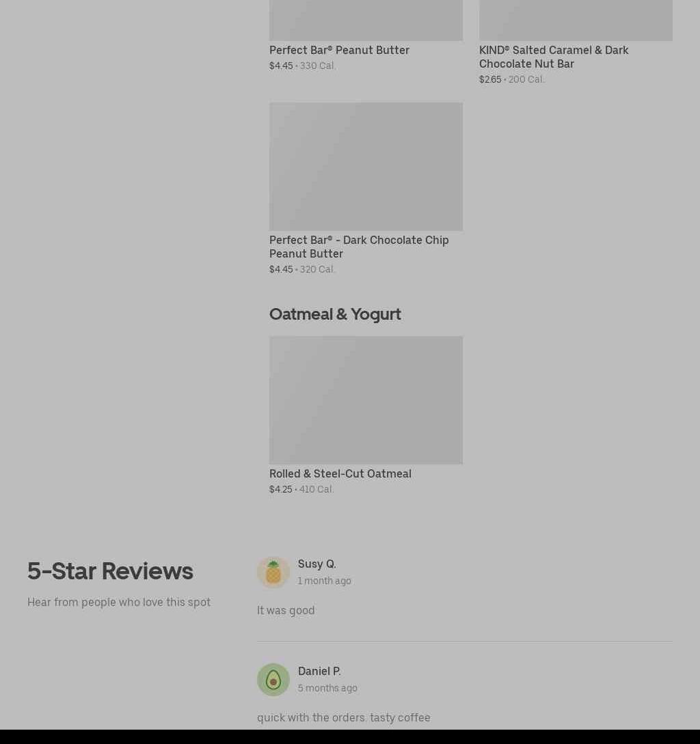Image resolution: width=700 pixels, height=744 pixels.
Task: Click the 5-Star Reviews heading
Action: [x=110, y=571]
